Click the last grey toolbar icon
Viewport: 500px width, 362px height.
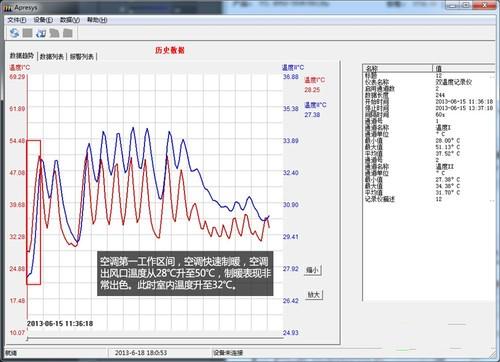point(68,33)
